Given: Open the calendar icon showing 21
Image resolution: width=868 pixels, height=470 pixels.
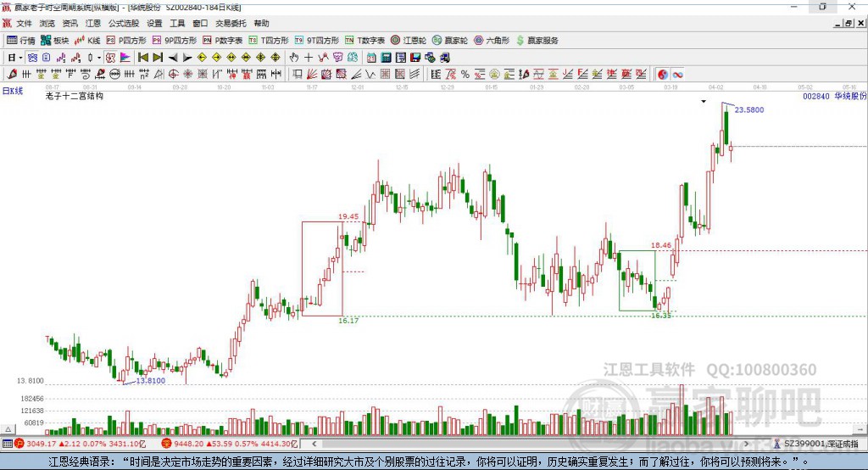Looking at the screenshot, I should [371, 58].
